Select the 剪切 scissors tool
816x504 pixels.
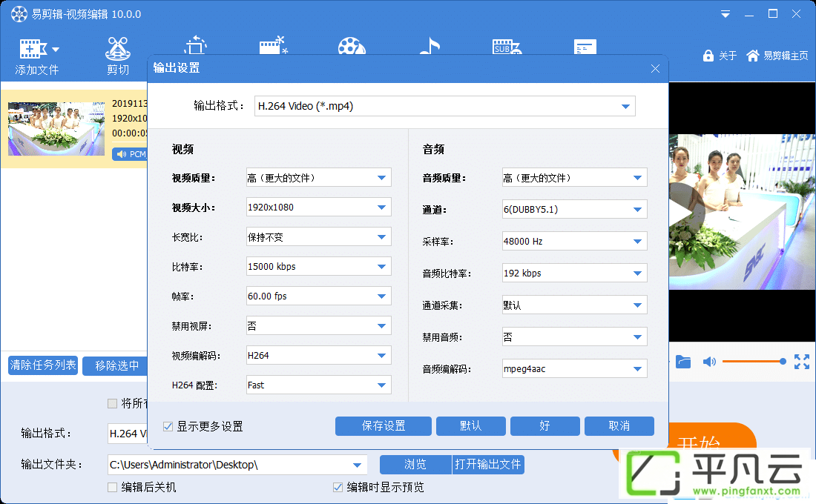pos(118,56)
